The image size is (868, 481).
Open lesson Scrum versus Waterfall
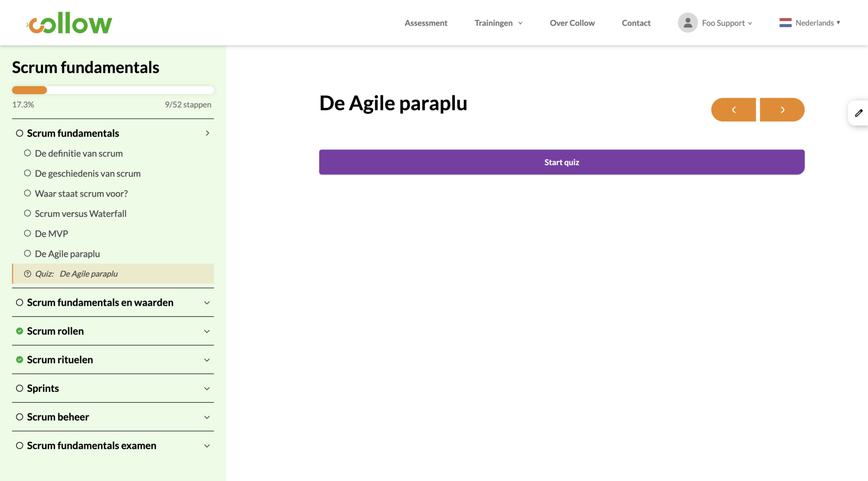[81, 214]
